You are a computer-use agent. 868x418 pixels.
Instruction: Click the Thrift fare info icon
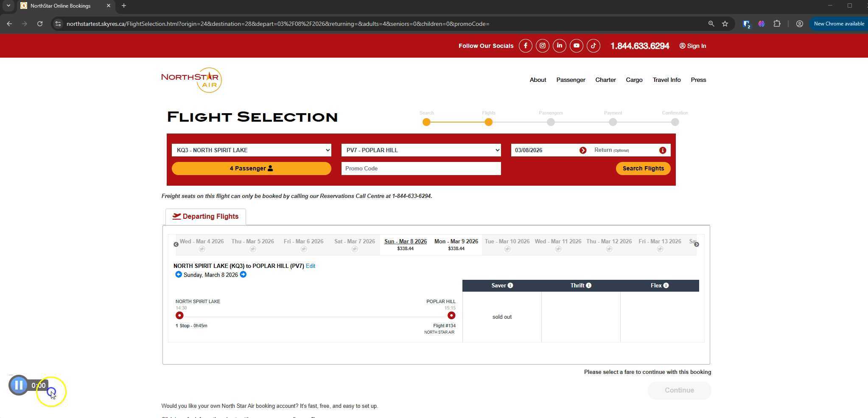click(589, 286)
